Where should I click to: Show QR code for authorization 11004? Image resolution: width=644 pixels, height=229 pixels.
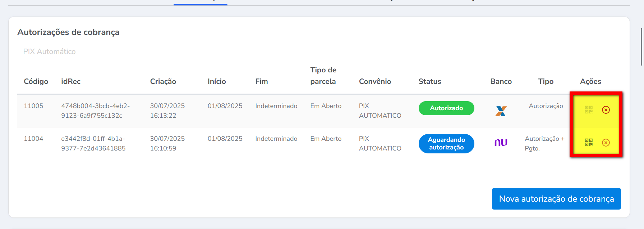click(x=589, y=143)
